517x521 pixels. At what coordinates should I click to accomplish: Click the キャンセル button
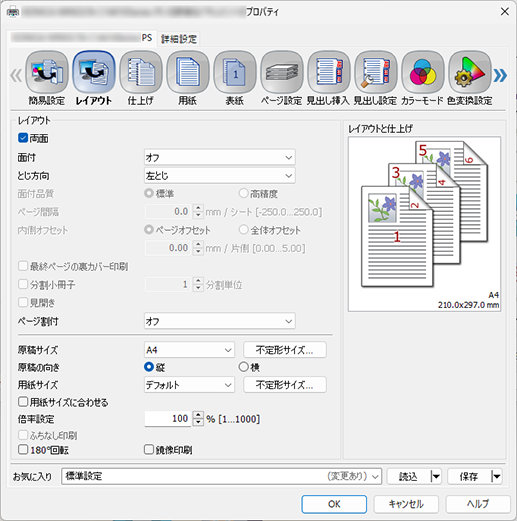tap(406, 504)
